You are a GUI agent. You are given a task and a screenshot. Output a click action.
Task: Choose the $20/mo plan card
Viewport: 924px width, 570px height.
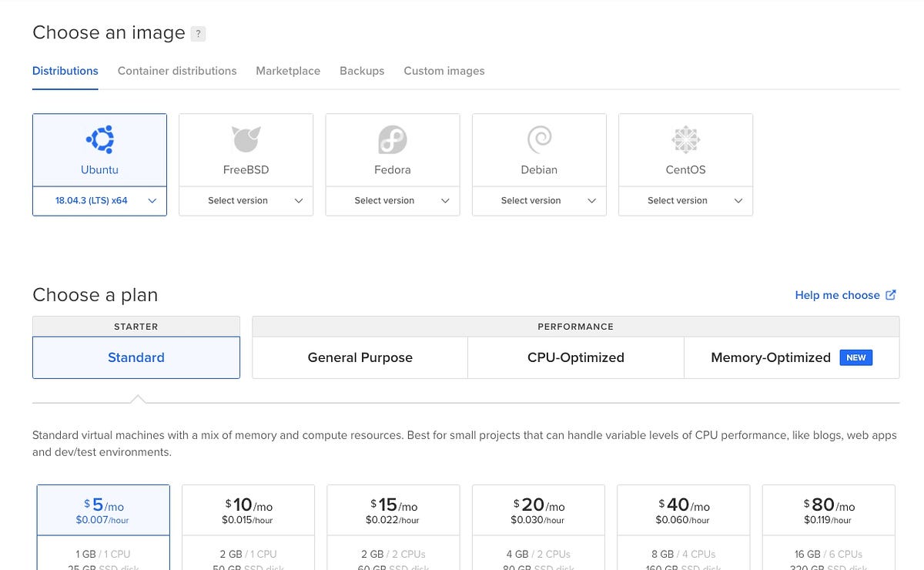click(x=537, y=508)
